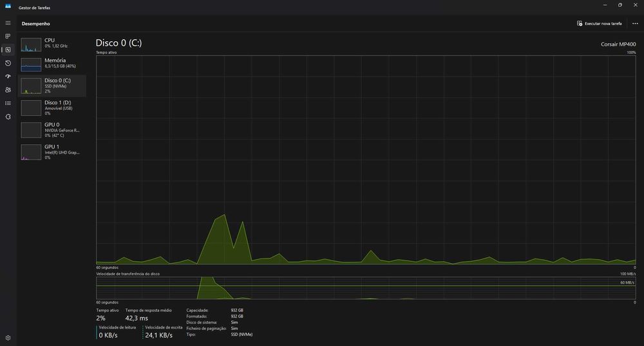Click Executar nova tarefa button

coord(599,23)
